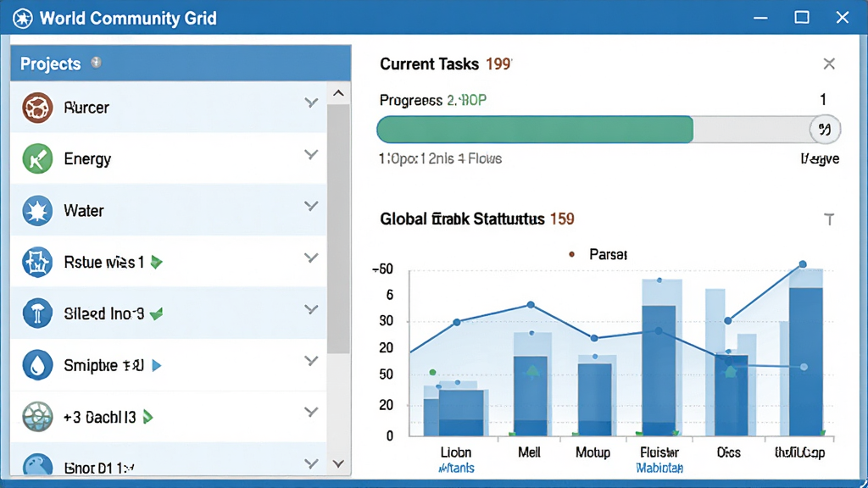The width and height of the screenshot is (868, 488).
Task: Click the globe icon beside +3 Dachl I3
Action: pos(37,417)
